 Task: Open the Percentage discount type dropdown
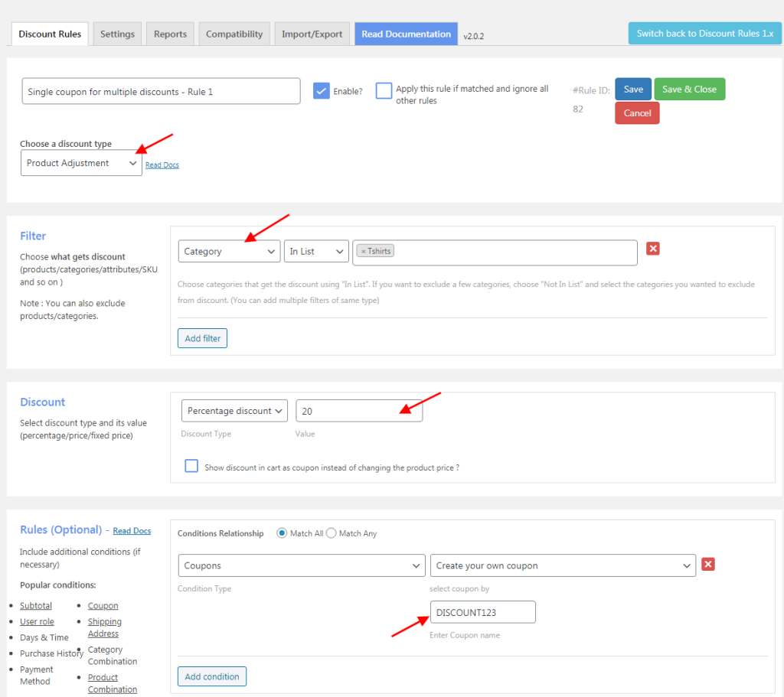pos(234,411)
